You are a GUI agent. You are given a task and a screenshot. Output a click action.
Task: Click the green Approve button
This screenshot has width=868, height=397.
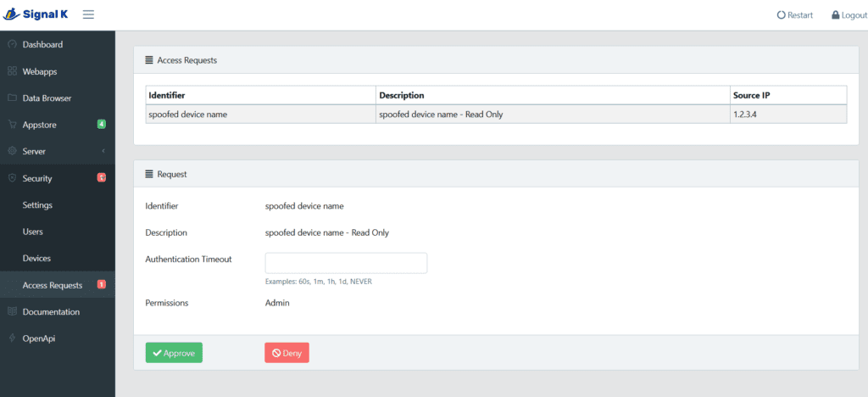pyautogui.click(x=174, y=353)
